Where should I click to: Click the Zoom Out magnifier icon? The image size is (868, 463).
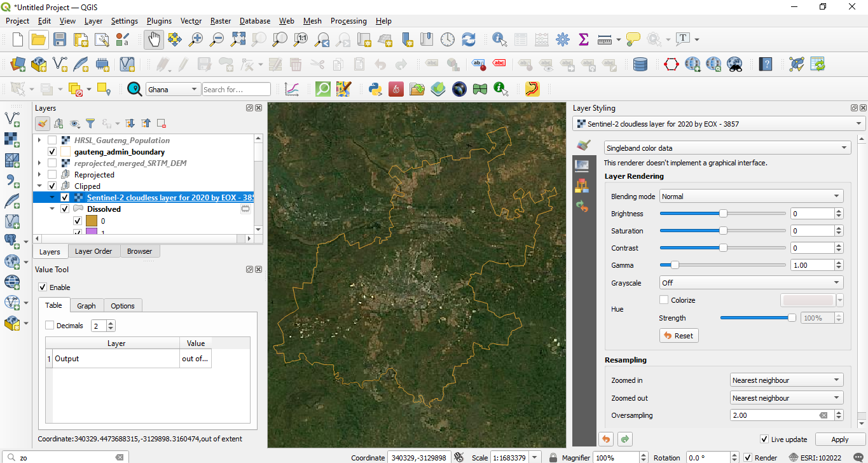tap(217, 39)
